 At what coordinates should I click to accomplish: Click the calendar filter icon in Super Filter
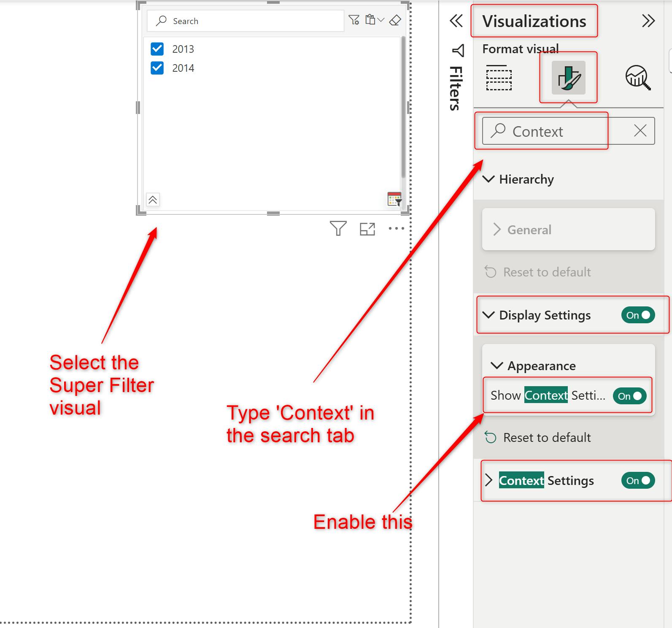pyautogui.click(x=394, y=199)
